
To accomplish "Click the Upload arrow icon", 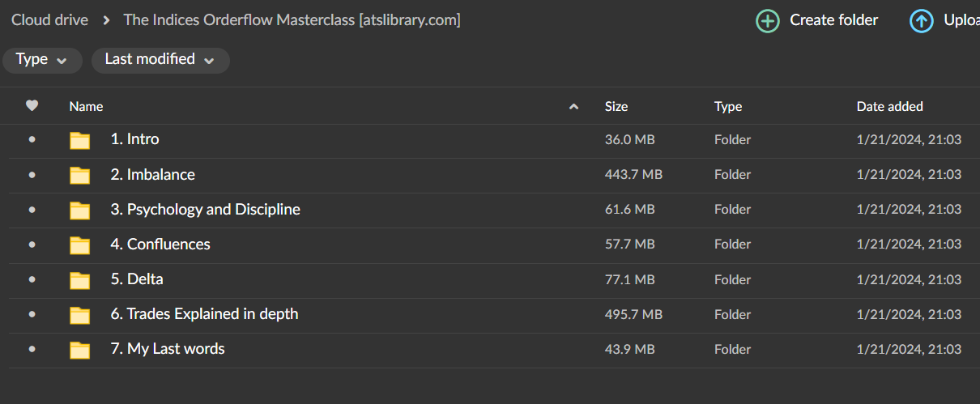I will pyautogui.click(x=921, y=21).
